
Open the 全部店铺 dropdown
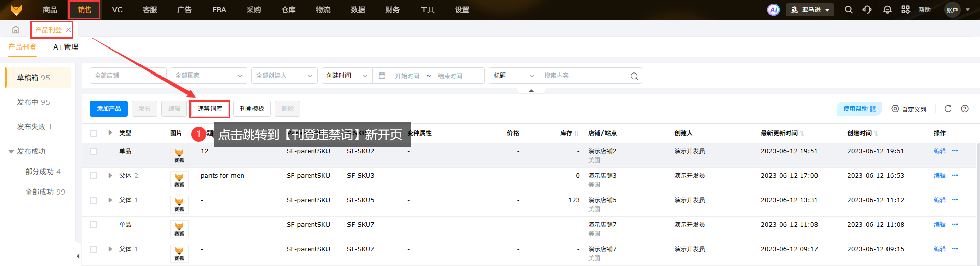128,76
